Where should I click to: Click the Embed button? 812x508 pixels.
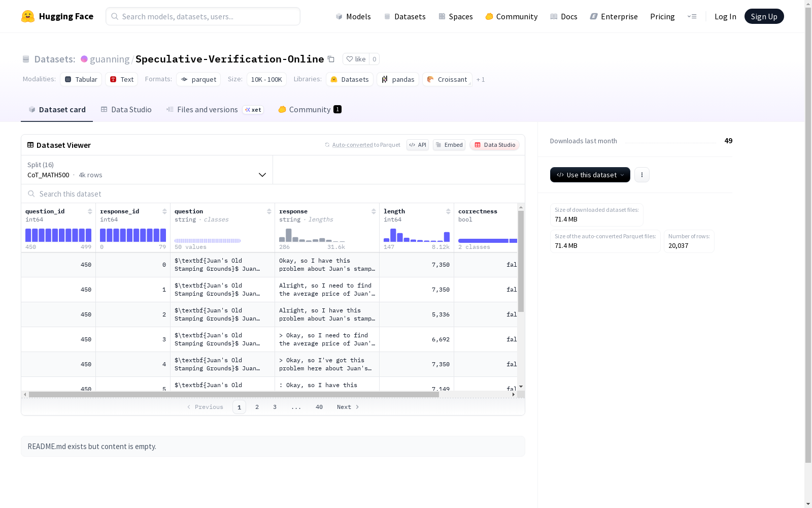pyautogui.click(x=449, y=145)
